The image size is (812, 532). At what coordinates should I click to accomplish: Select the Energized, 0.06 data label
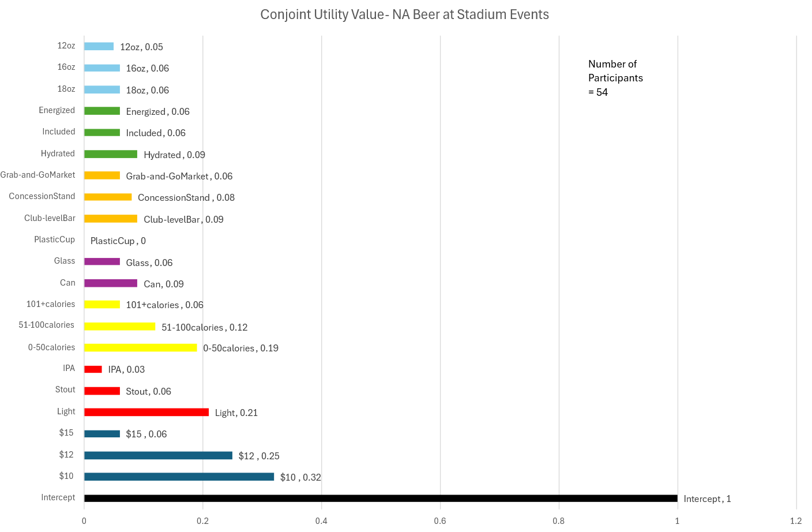pyautogui.click(x=158, y=111)
